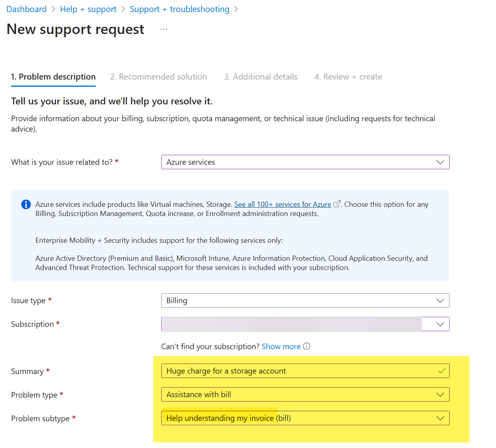Select the Problem description tab
496x448 pixels.
[53, 77]
